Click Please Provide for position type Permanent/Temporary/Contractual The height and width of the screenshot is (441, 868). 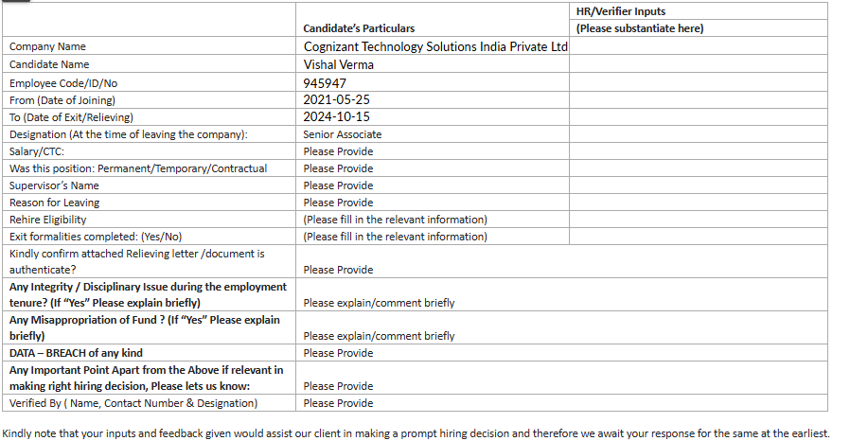pyautogui.click(x=338, y=168)
